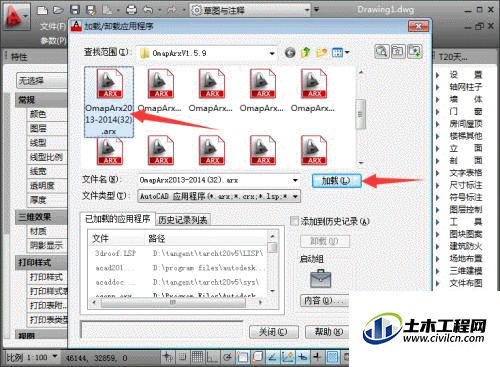Click the New drawing icon in quick access toolbar
500x367 pixels.
(42, 10)
